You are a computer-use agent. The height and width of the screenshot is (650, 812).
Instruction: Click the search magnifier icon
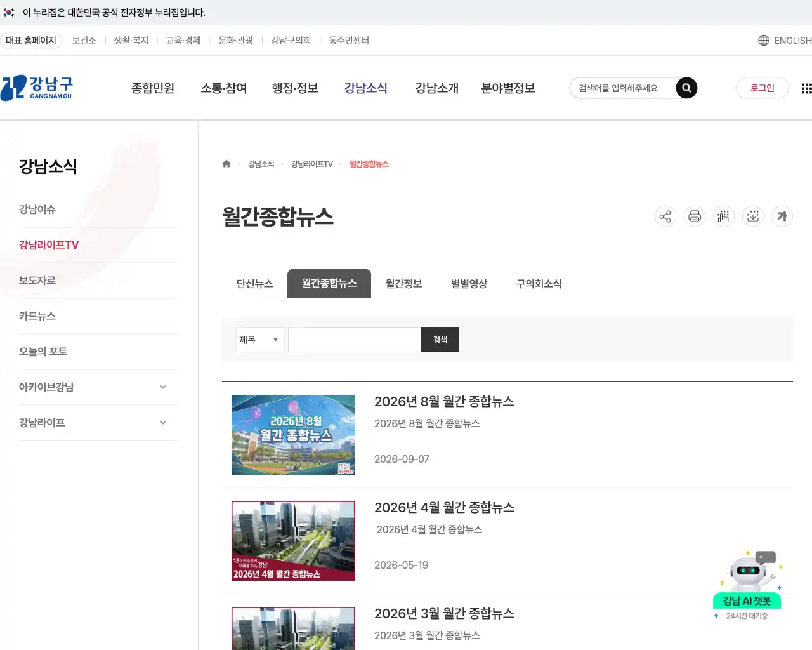point(686,88)
